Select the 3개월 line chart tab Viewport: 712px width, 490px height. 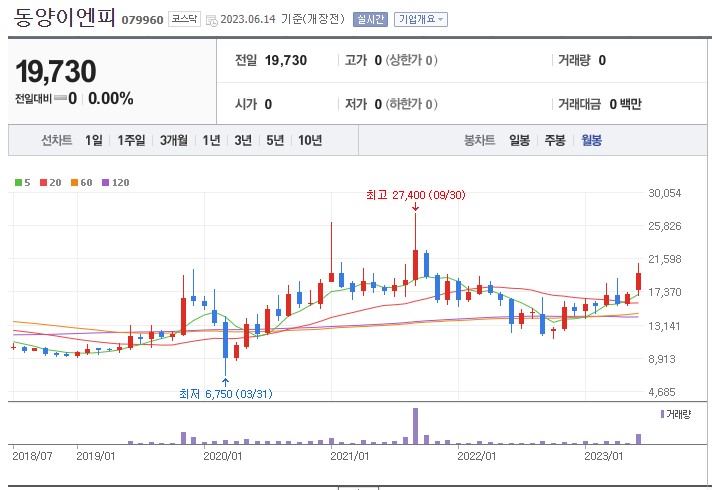(x=174, y=140)
